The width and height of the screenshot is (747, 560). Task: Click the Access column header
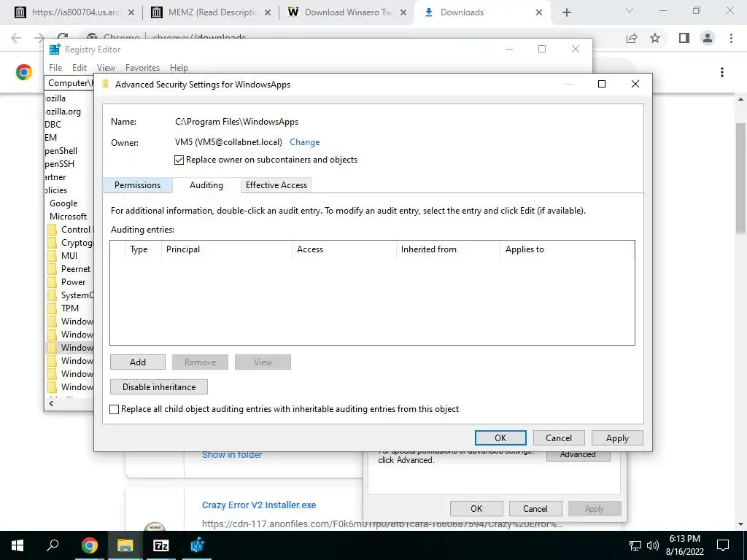[x=344, y=249]
